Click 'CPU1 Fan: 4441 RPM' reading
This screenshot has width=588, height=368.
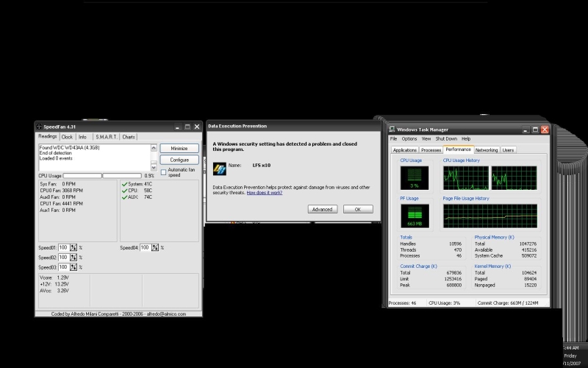click(x=62, y=204)
